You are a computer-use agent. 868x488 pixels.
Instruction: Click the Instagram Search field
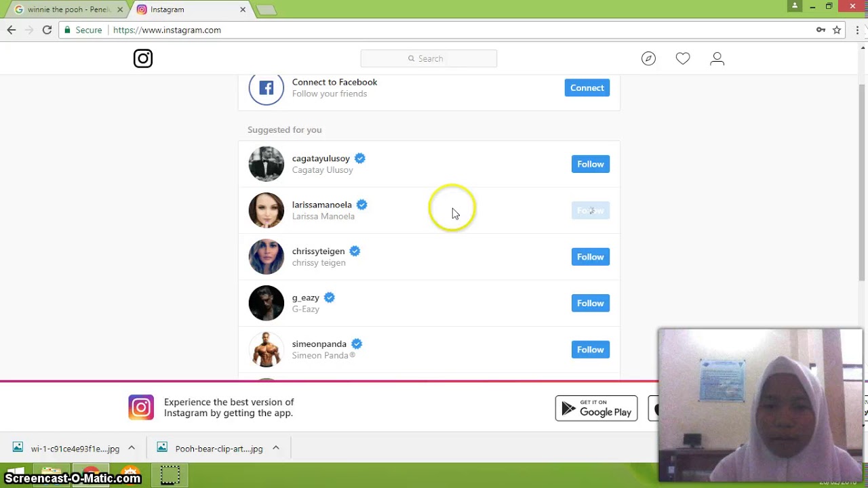point(429,58)
